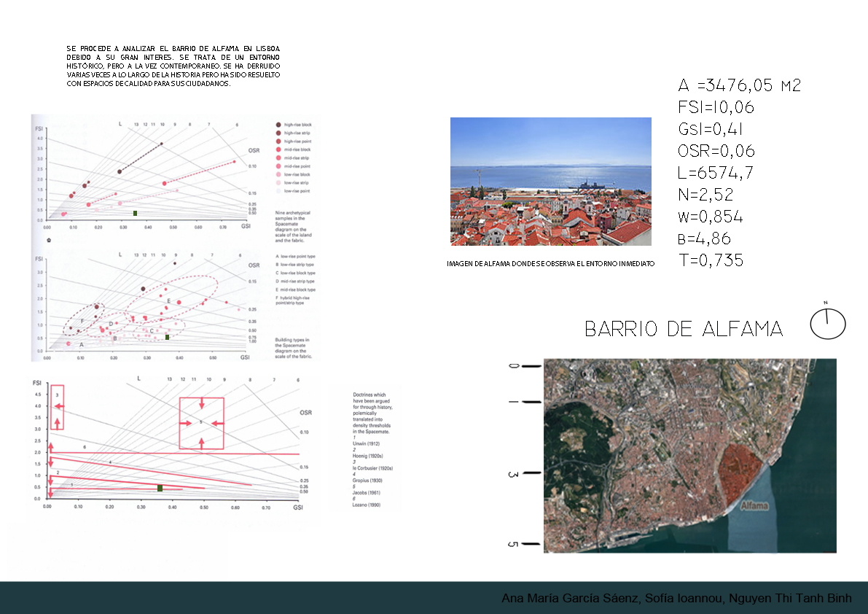Click the 'Nine archetypical samples' chart caption
Image resolution: width=868 pixels, height=614 pixels.
[294, 227]
